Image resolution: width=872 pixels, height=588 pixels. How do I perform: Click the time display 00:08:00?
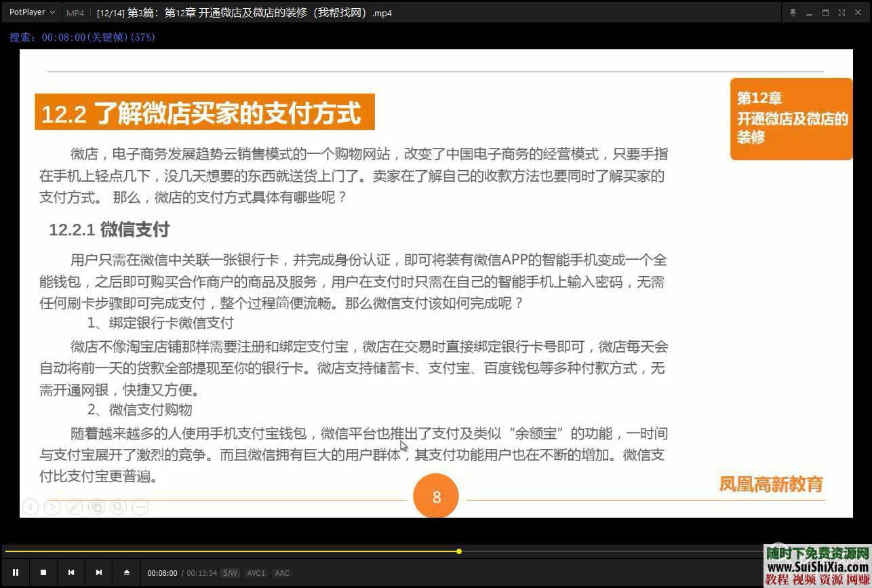click(x=162, y=573)
